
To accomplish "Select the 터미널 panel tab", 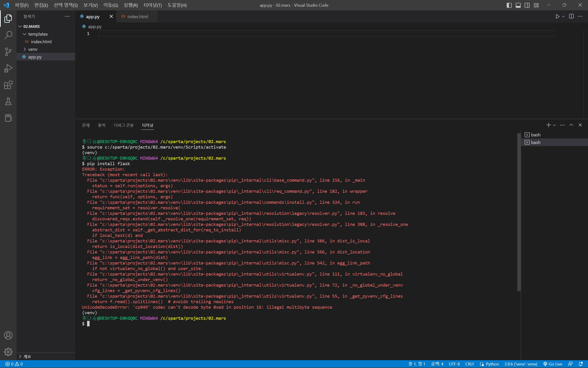I will coord(148,125).
